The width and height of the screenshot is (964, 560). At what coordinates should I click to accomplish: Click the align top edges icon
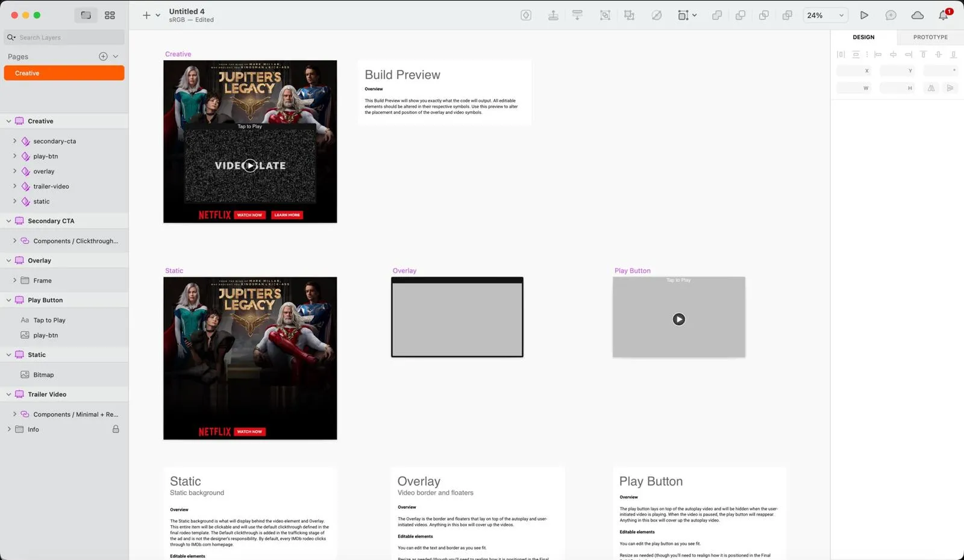[923, 54]
